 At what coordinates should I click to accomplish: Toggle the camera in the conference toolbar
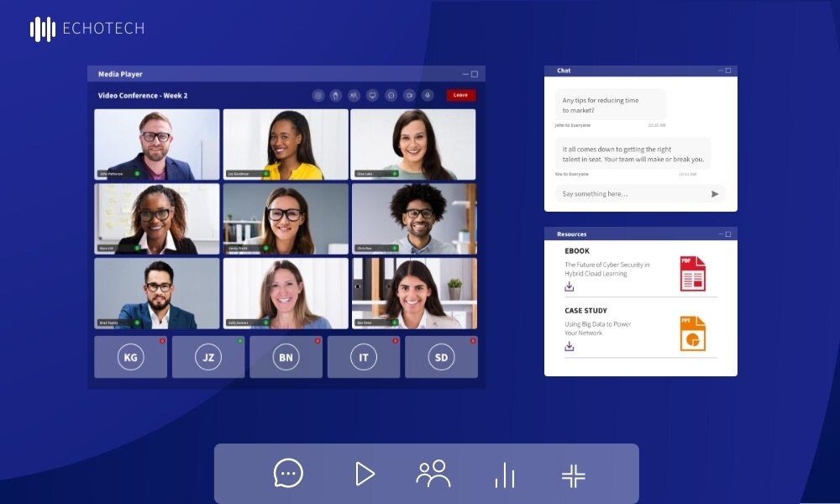click(409, 95)
